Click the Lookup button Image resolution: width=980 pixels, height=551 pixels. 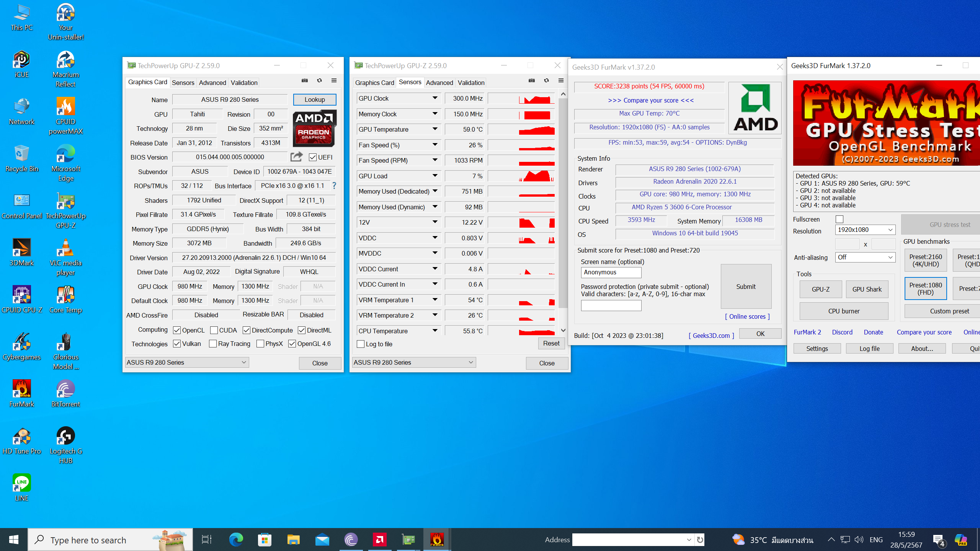click(315, 99)
